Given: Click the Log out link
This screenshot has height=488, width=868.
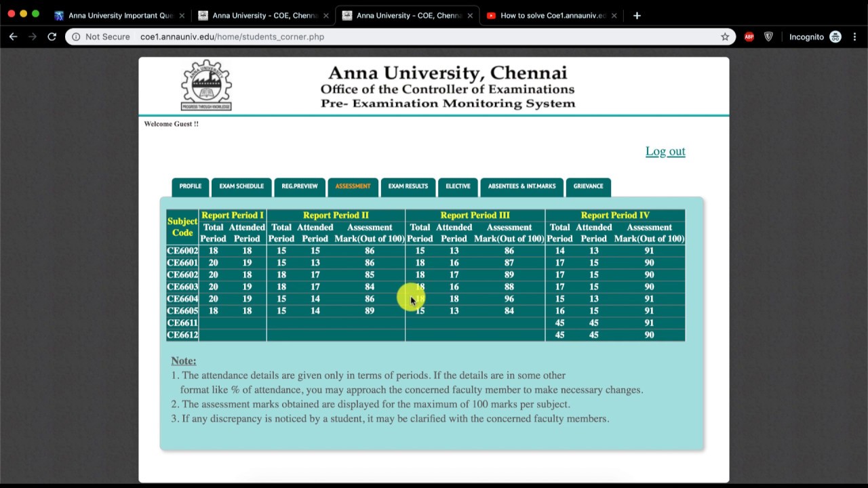Looking at the screenshot, I should pyautogui.click(x=665, y=151).
